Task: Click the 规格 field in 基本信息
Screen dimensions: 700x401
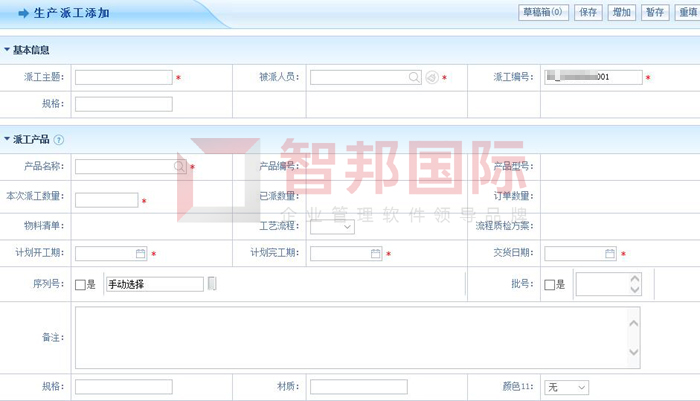Action: (x=124, y=104)
